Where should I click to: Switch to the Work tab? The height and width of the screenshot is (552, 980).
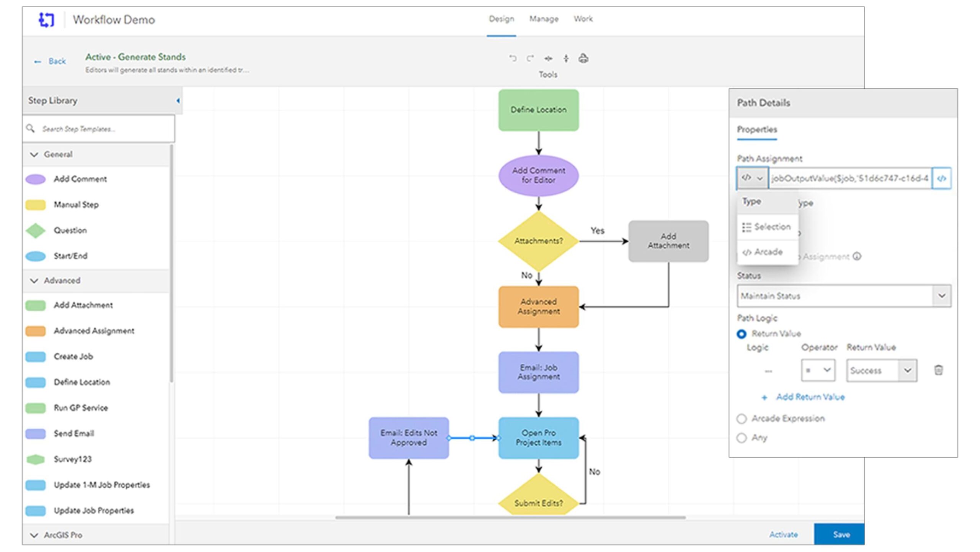tap(583, 19)
